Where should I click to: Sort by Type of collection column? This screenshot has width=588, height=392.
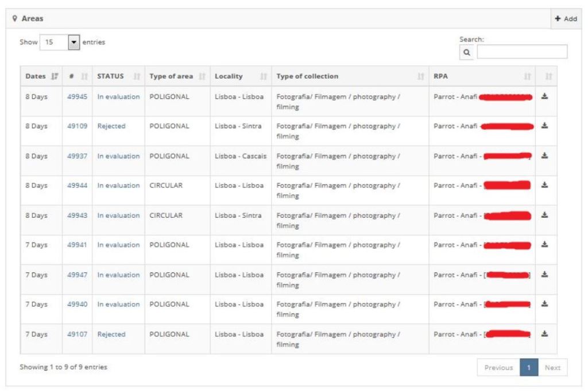[349, 76]
